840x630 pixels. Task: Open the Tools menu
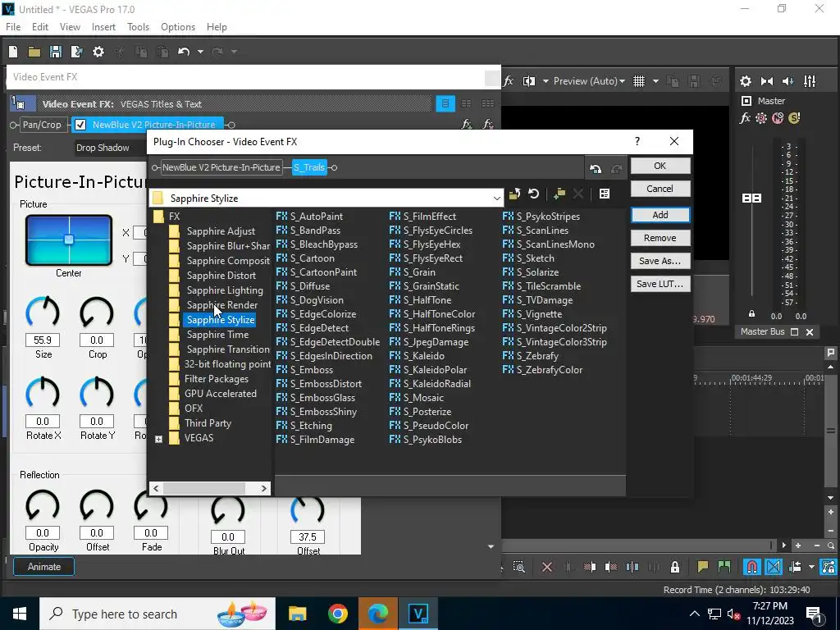click(x=138, y=27)
